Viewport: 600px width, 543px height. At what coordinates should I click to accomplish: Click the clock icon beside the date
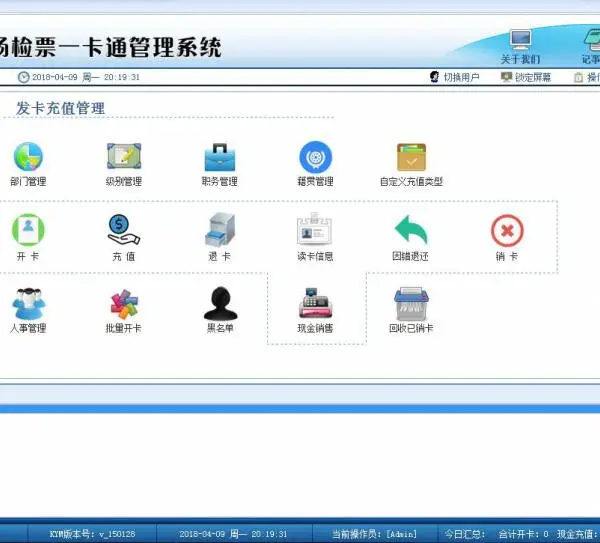(23, 77)
